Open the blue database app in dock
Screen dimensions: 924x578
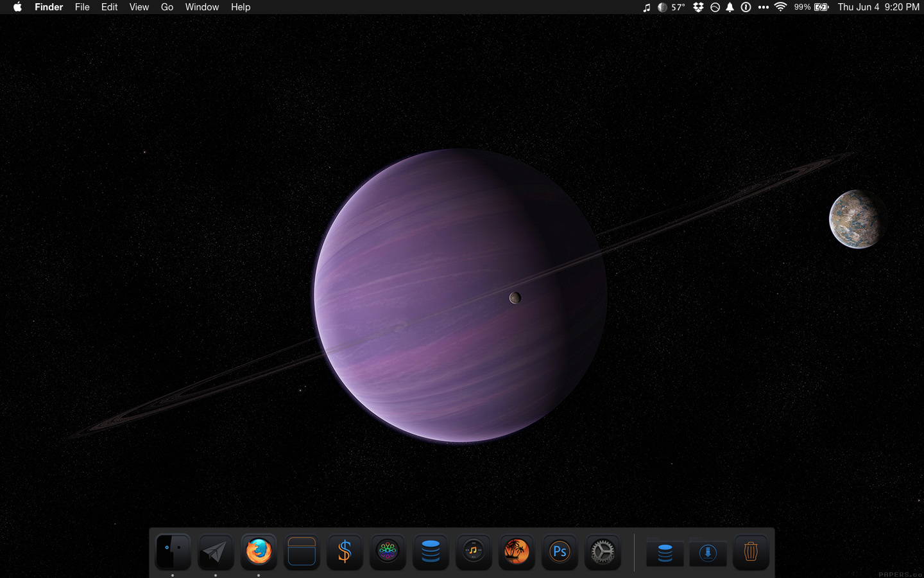pos(431,552)
